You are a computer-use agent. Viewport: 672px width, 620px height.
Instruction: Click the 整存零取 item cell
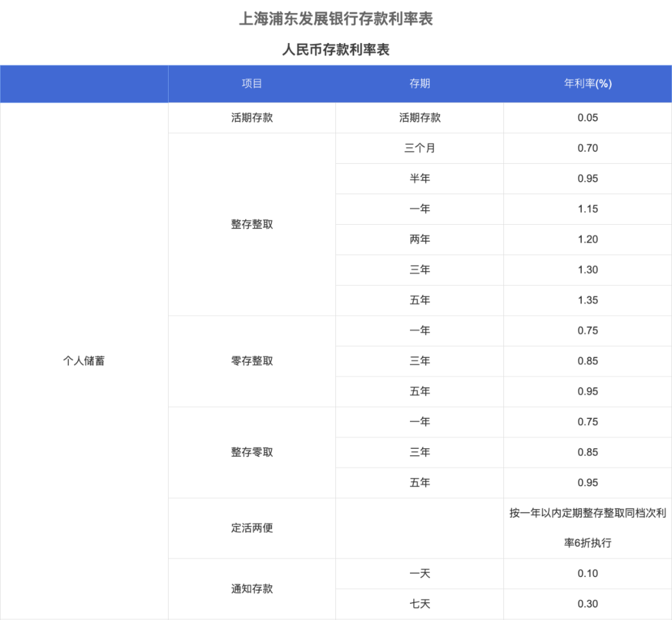click(x=252, y=453)
